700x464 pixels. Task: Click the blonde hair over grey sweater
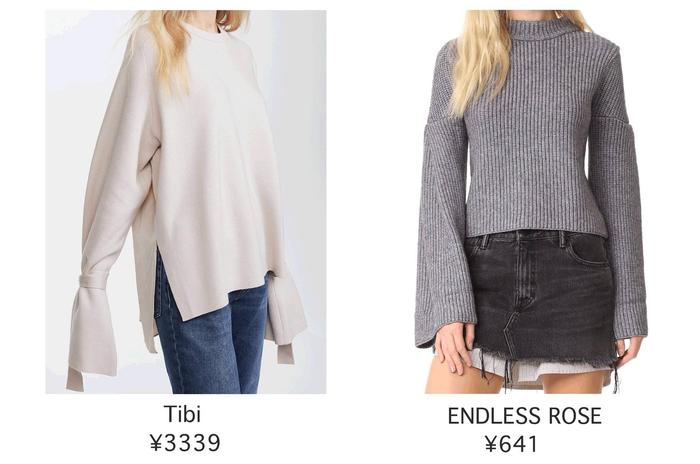(x=484, y=58)
